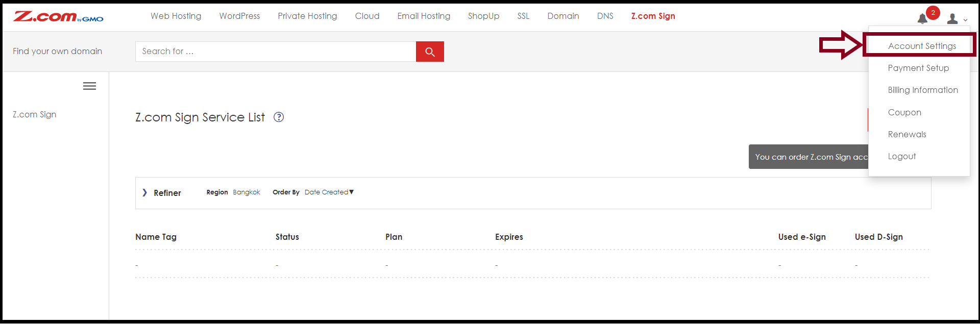Open the Cloud menu item

(x=367, y=16)
